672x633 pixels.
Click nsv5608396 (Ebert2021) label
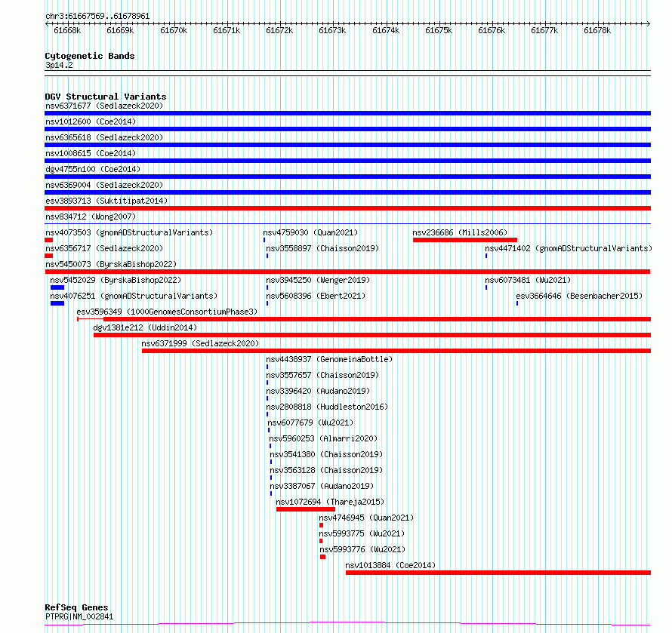(316, 296)
